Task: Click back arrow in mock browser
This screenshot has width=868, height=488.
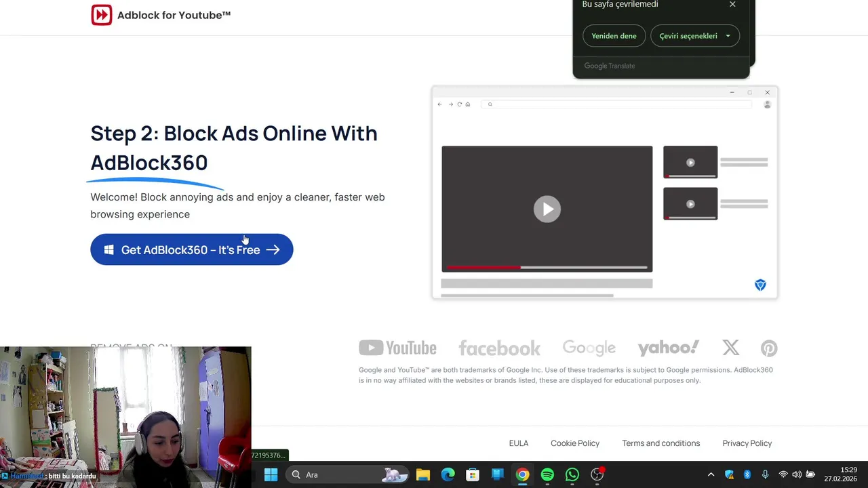Action: click(x=439, y=104)
